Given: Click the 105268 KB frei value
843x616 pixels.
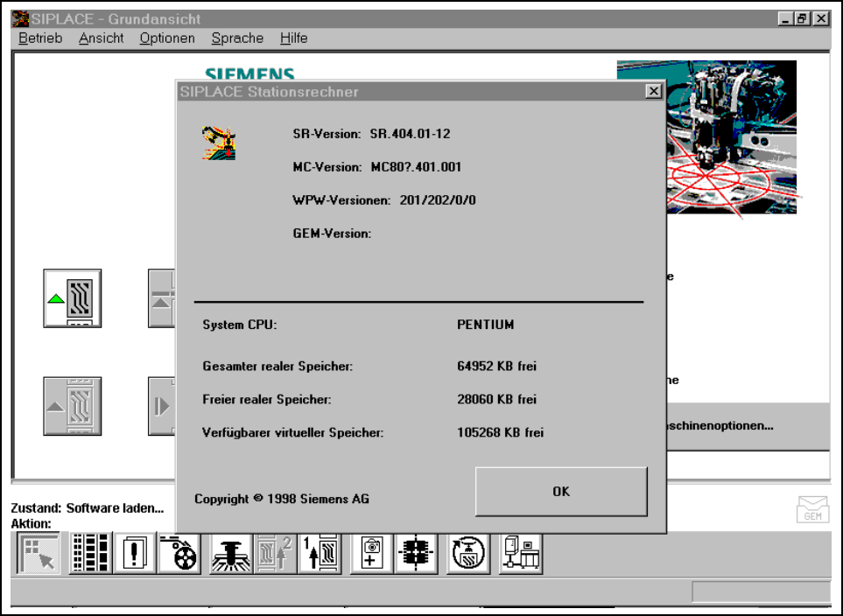Looking at the screenshot, I should click(500, 433).
